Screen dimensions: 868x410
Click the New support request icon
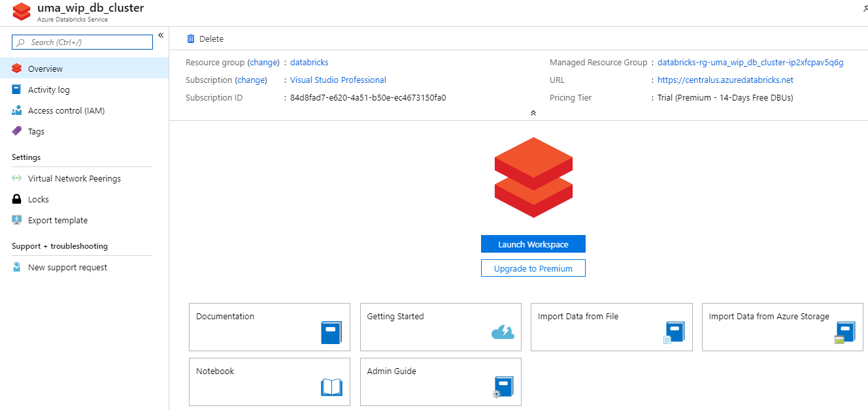tap(17, 267)
